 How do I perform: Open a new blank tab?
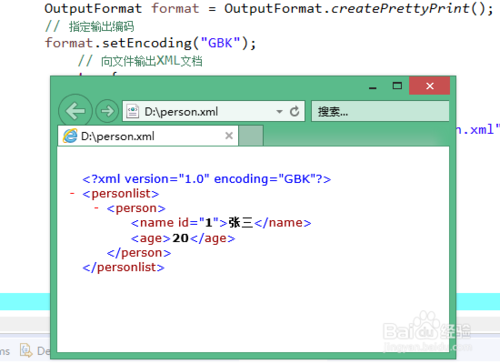tap(251, 136)
